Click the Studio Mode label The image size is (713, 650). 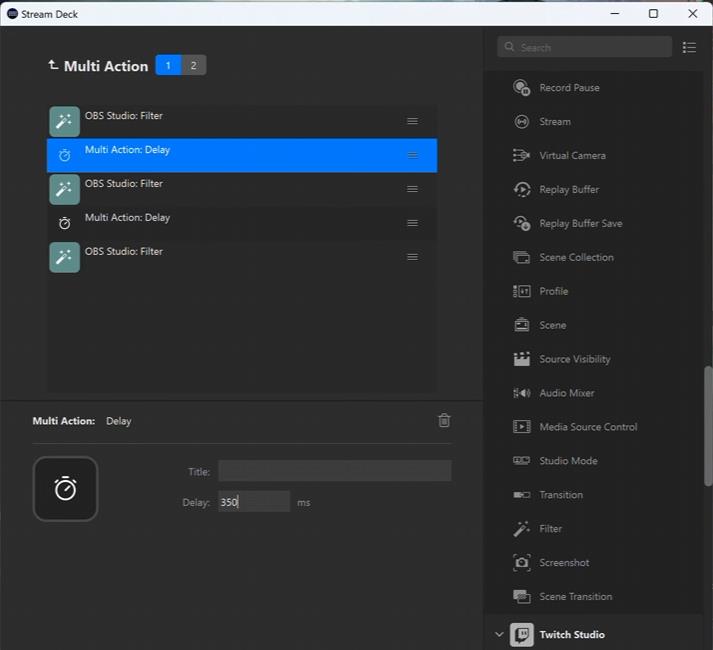568,461
